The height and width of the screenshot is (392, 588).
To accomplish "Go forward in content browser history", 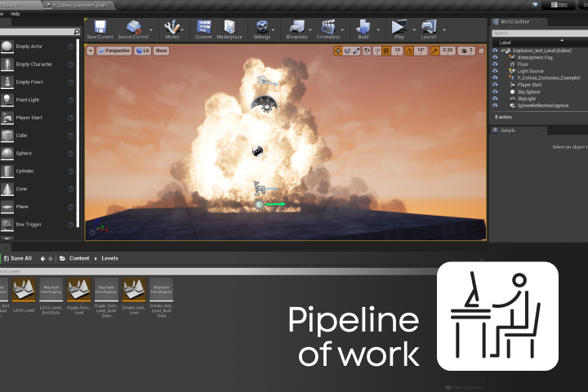I will 51,258.
